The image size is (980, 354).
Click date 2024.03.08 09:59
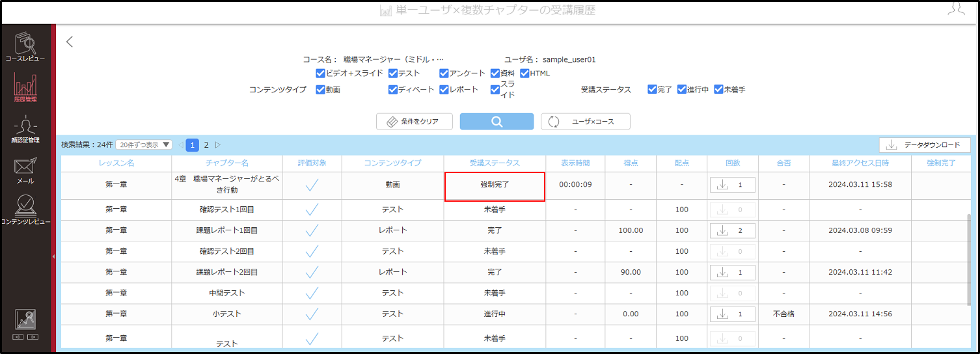click(x=860, y=230)
